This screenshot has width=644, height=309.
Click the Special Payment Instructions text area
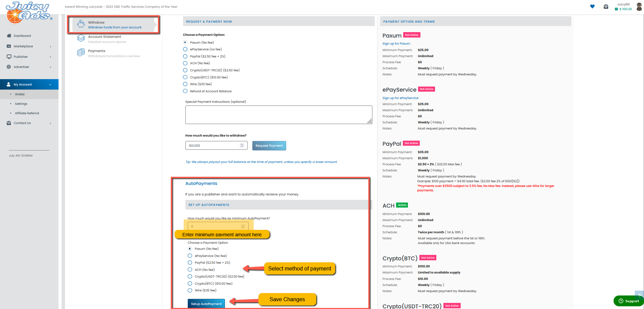[279, 115]
